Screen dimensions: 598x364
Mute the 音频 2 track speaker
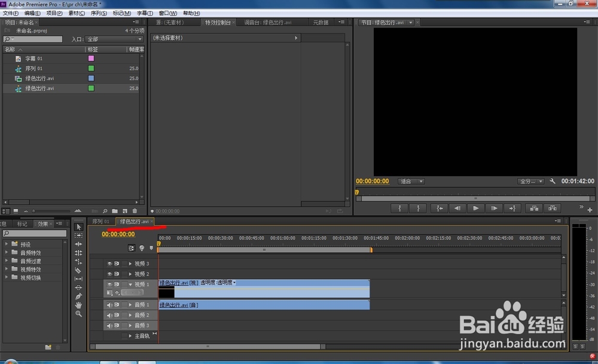click(109, 315)
